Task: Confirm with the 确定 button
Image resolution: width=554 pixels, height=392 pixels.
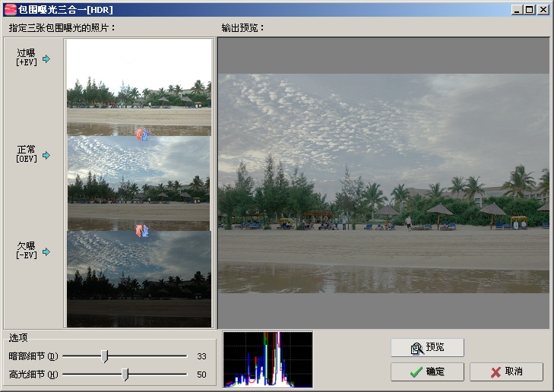Action: (427, 371)
